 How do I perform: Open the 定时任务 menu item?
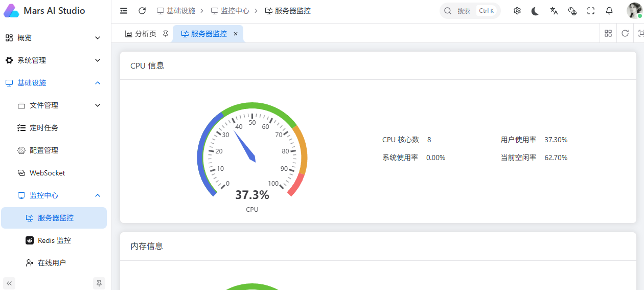53,128
